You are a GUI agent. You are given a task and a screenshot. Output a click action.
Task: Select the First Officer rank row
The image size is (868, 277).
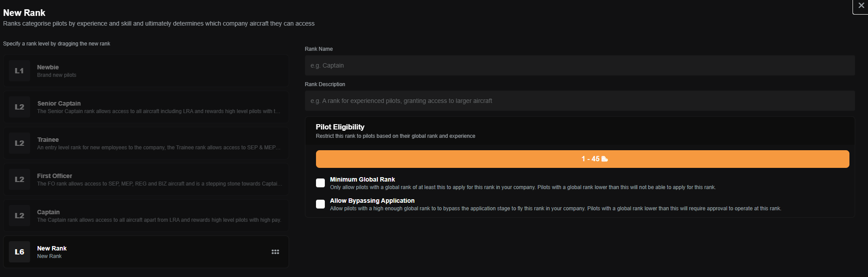click(146, 179)
